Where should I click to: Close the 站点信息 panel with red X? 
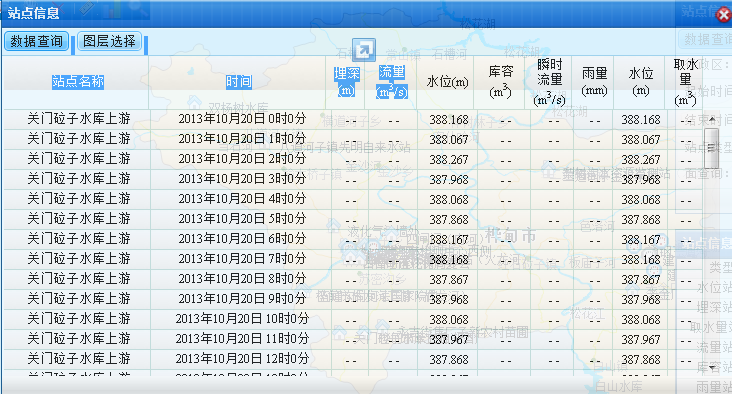click(x=724, y=15)
